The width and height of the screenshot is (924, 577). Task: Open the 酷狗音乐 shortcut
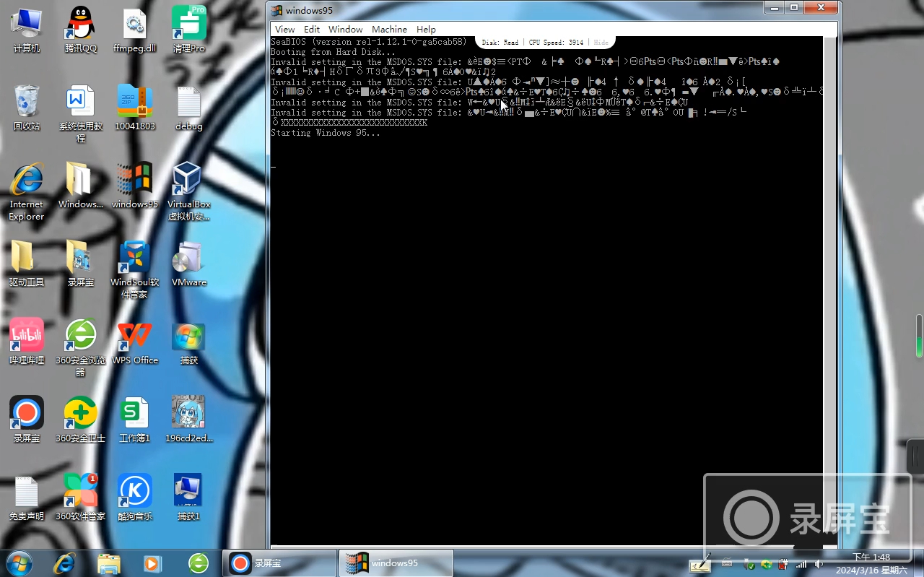(x=134, y=498)
